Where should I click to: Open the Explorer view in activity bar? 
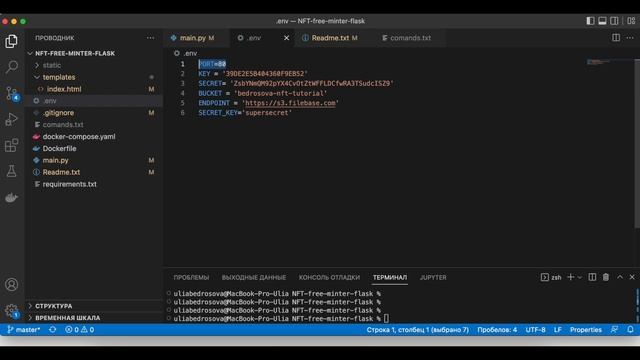coord(11,41)
